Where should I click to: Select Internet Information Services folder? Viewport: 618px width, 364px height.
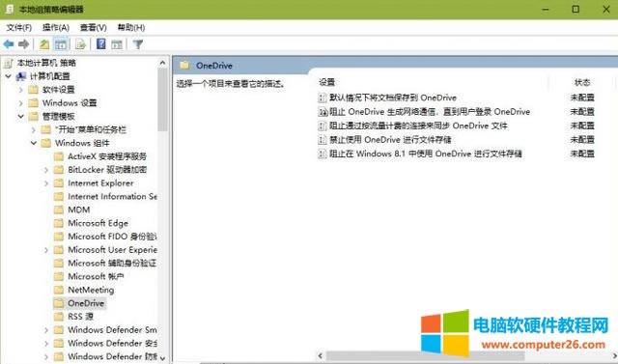pyautogui.click(x=112, y=196)
